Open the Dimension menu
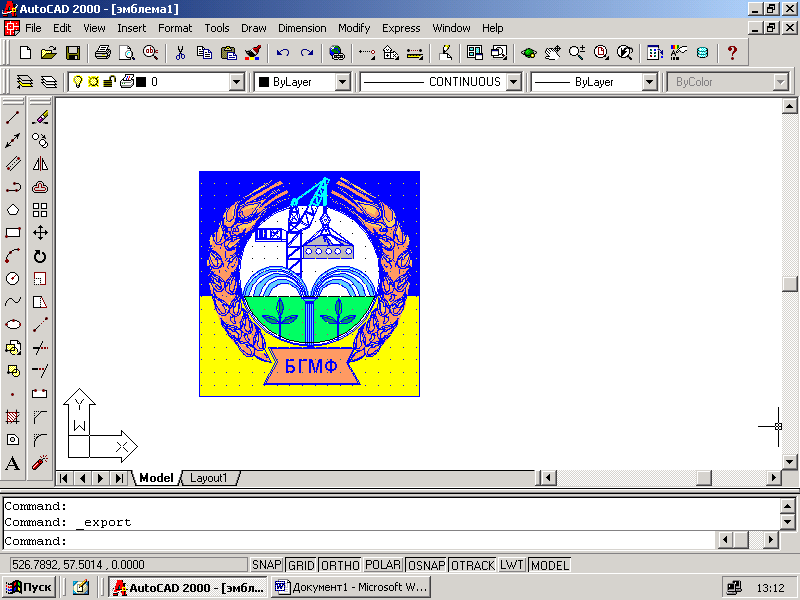The width and height of the screenshot is (800, 600). coord(302,28)
